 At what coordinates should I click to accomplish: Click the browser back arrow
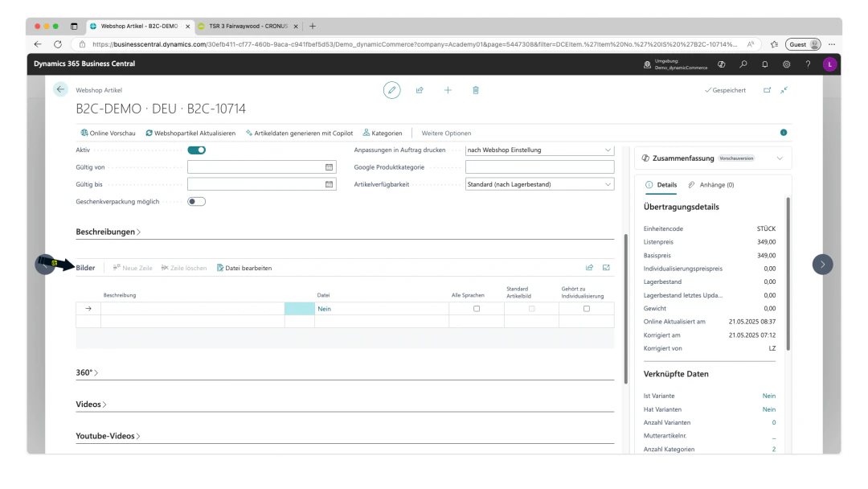tap(38, 44)
